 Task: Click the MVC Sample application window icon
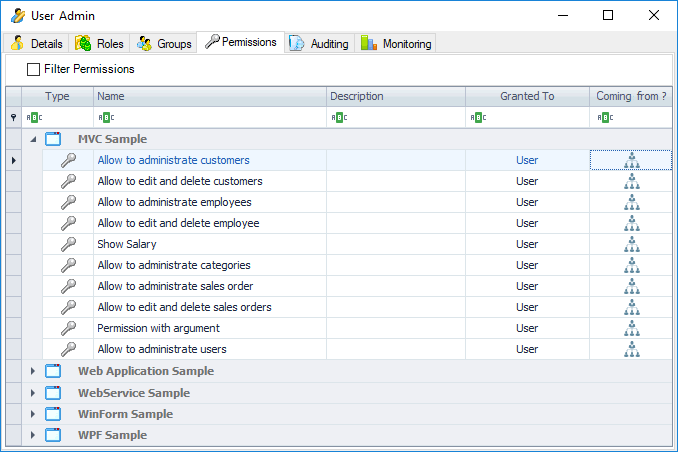(x=53, y=139)
